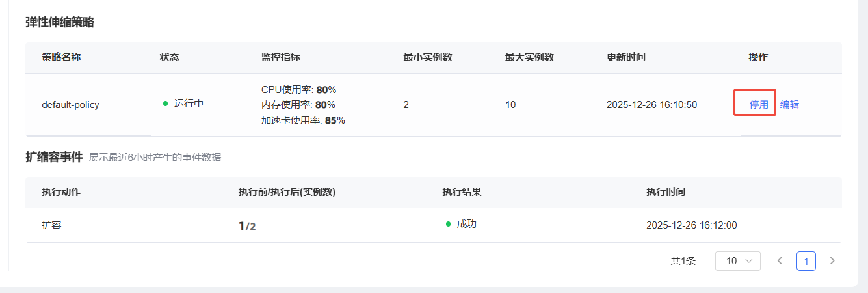Click the 执行结果 column header
Screen dimensions: 868x293
pyautogui.click(x=462, y=192)
